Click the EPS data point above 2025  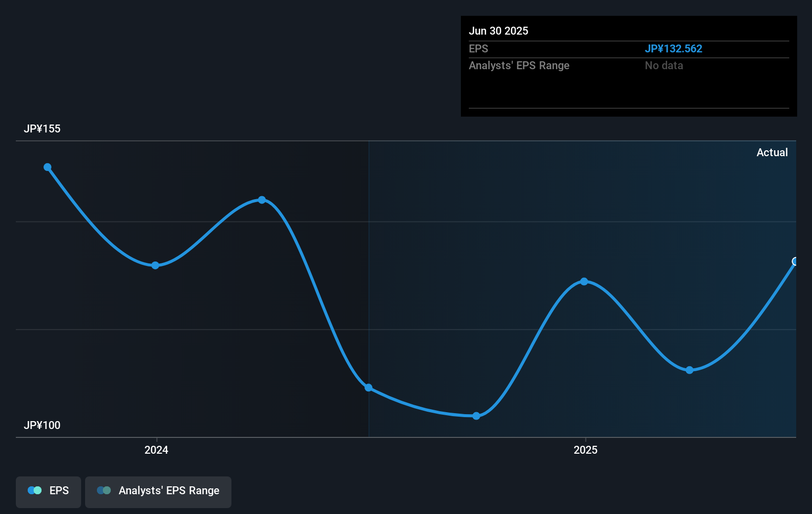[584, 282]
